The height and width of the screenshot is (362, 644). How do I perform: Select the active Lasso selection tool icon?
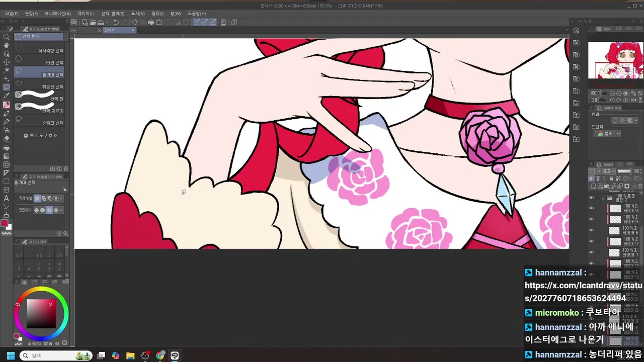coord(6,87)
